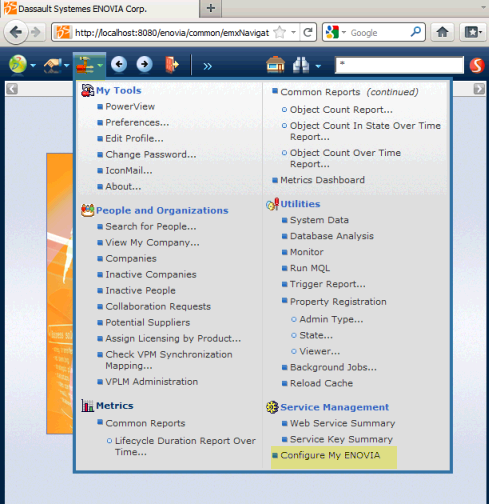This screenshot has width=489, height=504.
Task: Click Service Management gear icon
Action: point(272,407)
